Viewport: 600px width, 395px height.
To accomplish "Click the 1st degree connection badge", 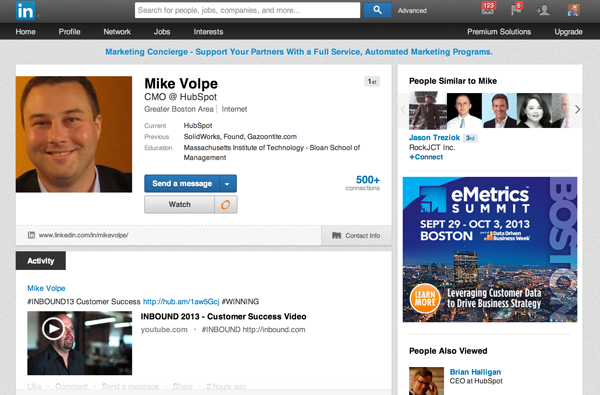I will coord(372,82).
